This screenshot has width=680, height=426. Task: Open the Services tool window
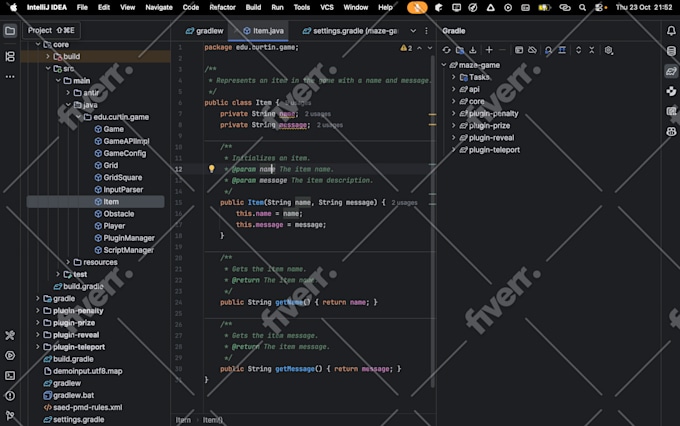(x=10, y=356)
